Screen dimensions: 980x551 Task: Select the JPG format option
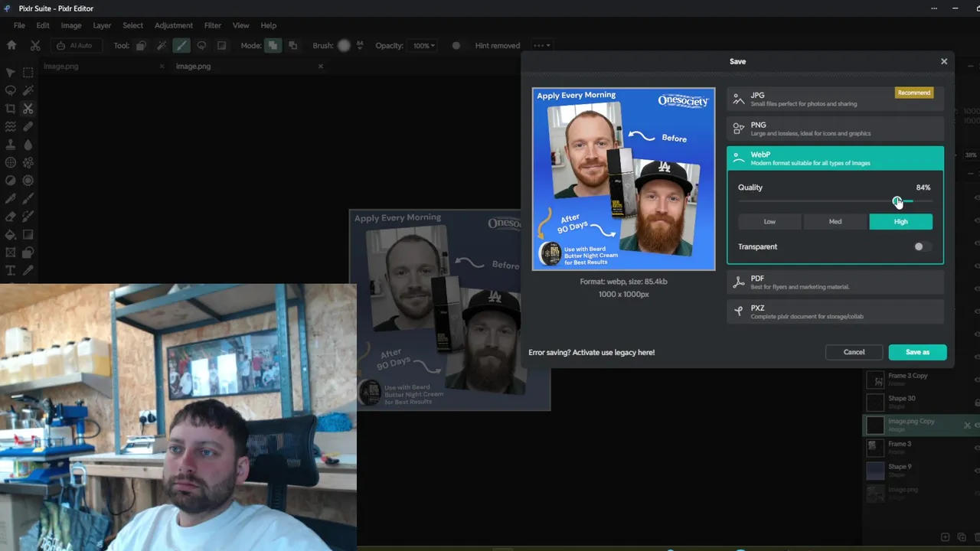click(835, 99)
